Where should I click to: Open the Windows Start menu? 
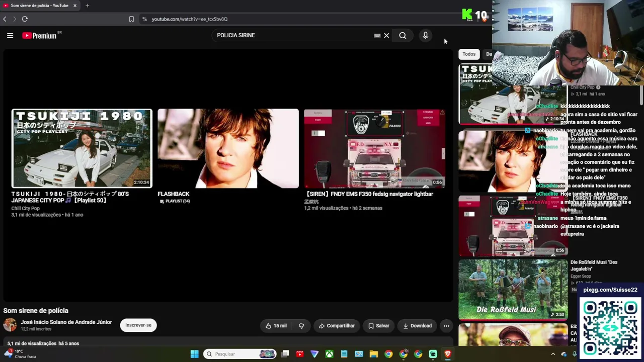pyautogui.click(x=194, y=354)
